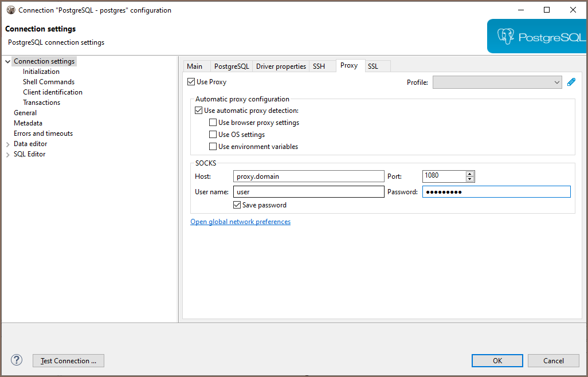
Task: Open the Driver properties tab
Action: (x=281, y=66)
